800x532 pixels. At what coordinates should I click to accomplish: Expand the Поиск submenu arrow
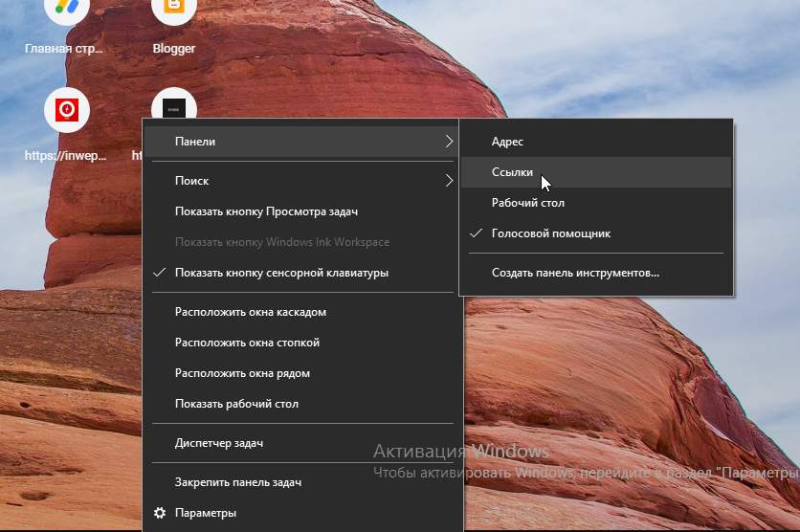coord(449,181)
